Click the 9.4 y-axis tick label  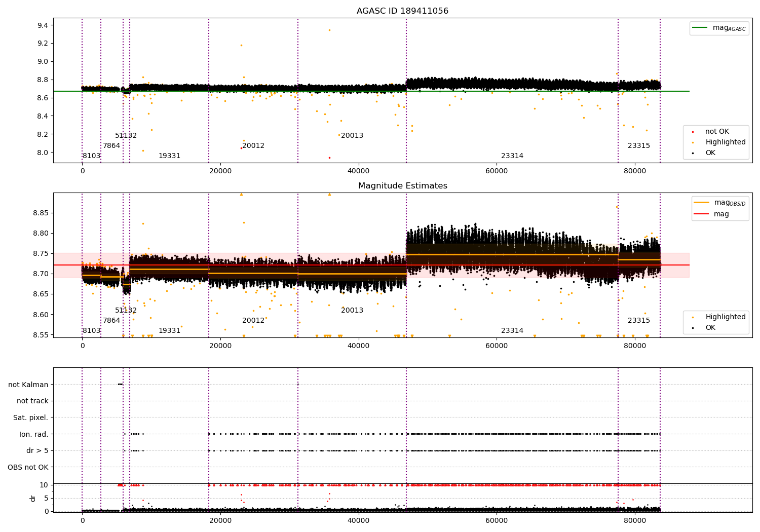43,25
